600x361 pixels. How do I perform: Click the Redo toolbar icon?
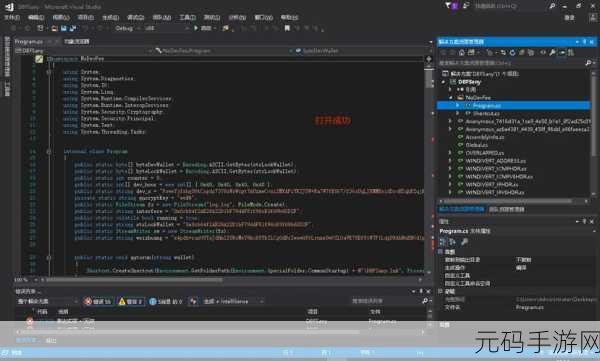click(x=100, y=28)
